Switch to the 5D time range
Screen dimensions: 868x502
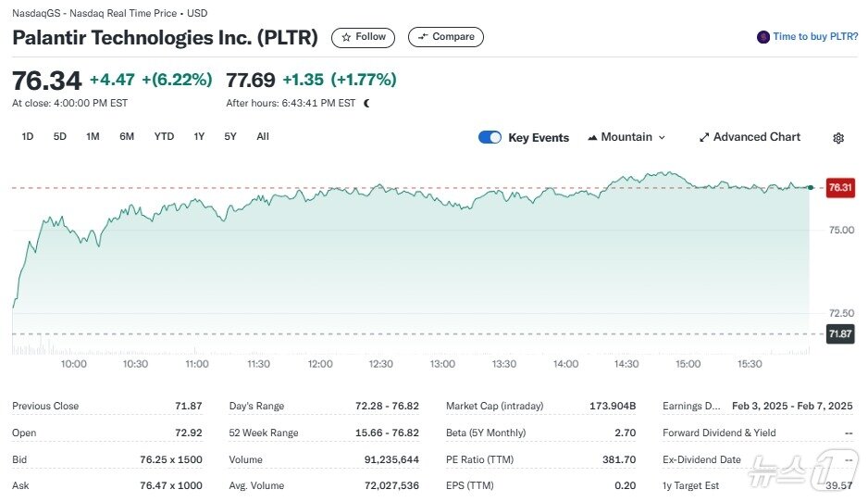coord(60,137)
